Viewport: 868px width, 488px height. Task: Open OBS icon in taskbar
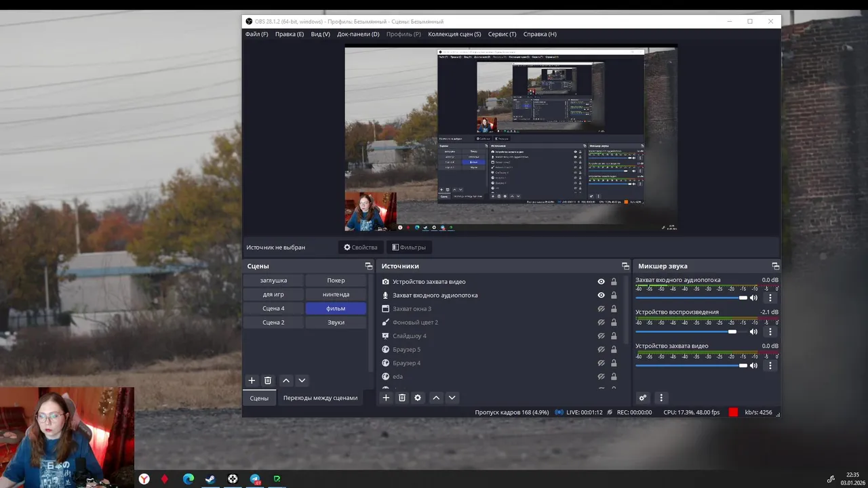pyautogui.click(x=233, y=479)
